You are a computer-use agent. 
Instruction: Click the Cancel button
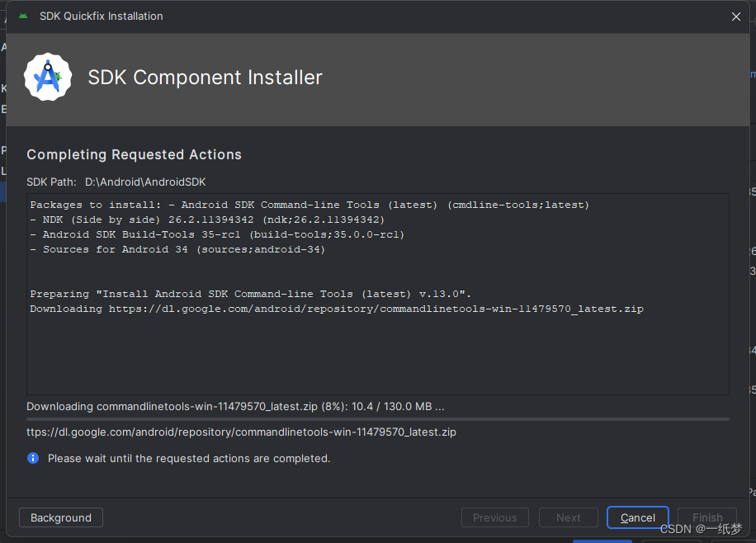coord(637,517)
